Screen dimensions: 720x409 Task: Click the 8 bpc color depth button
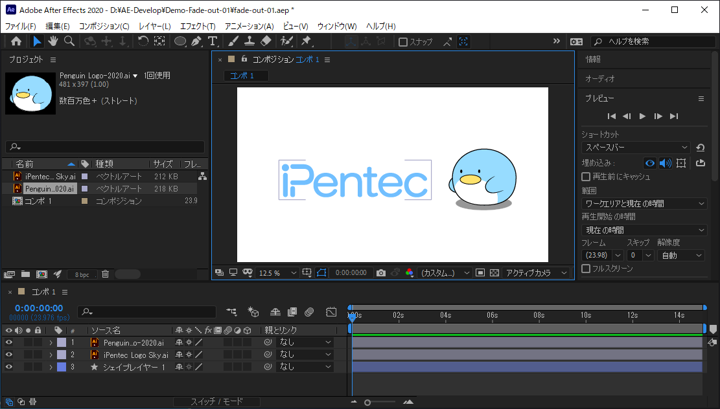(82, 275)
